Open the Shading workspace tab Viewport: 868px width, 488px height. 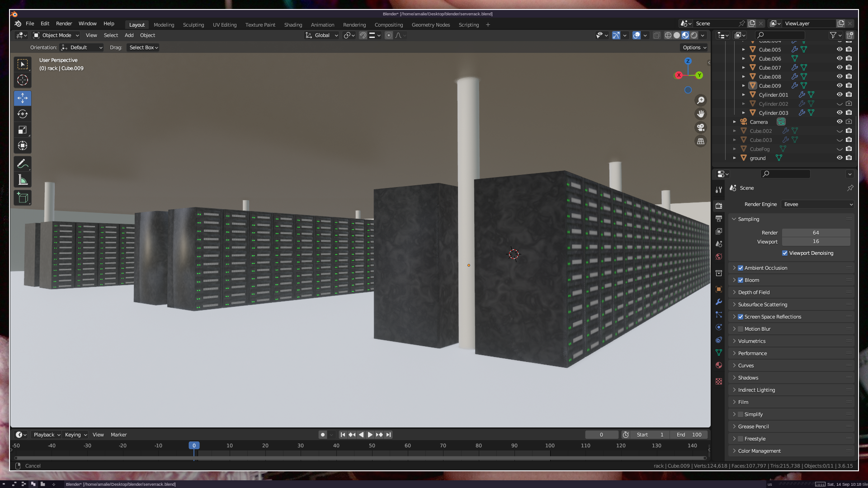(293, 25)
